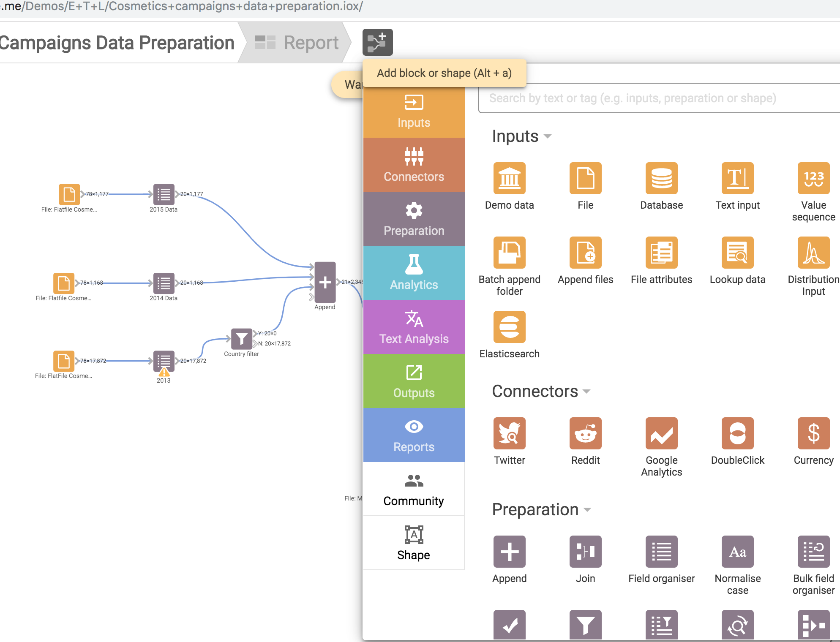Select the Lookup data input block
Viewport: 840px width, 642px height.
point(737,253)
